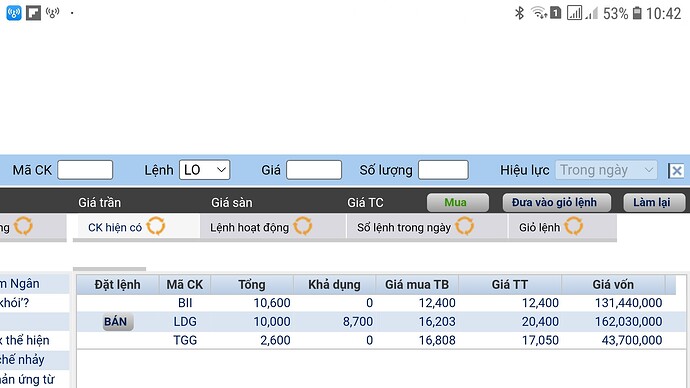Refresh the Giỏ lệnh tab icon
This screenshot has height=388, width=690.
coord(574,227)
